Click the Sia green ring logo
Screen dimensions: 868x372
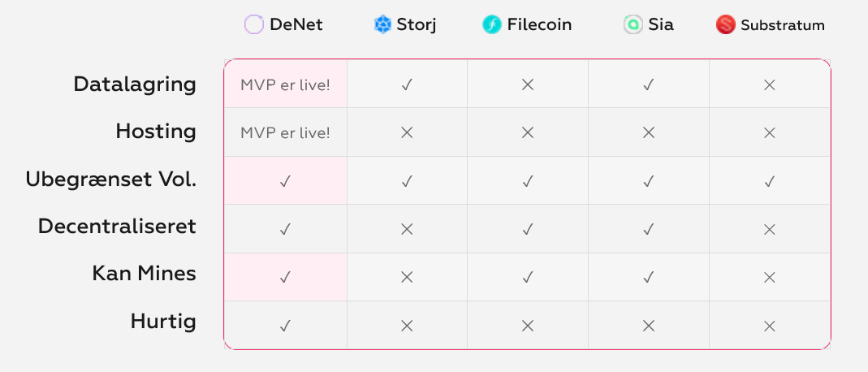point(633,25)
